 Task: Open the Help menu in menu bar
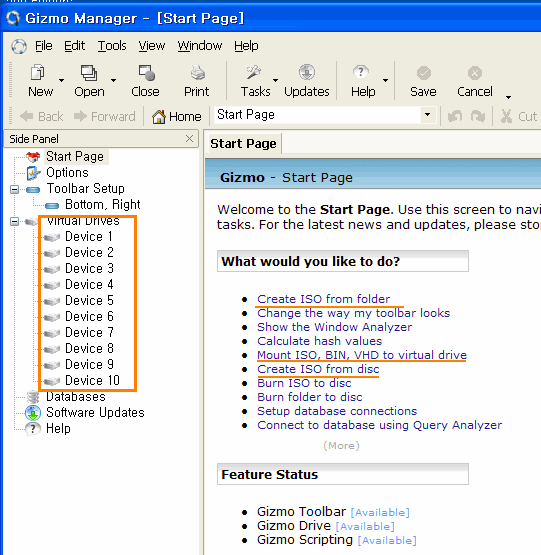pos(246,46)
